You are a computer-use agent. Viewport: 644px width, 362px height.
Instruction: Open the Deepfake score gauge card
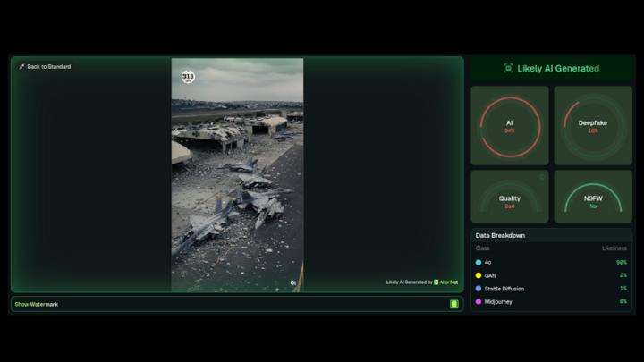tap(593, 126)
